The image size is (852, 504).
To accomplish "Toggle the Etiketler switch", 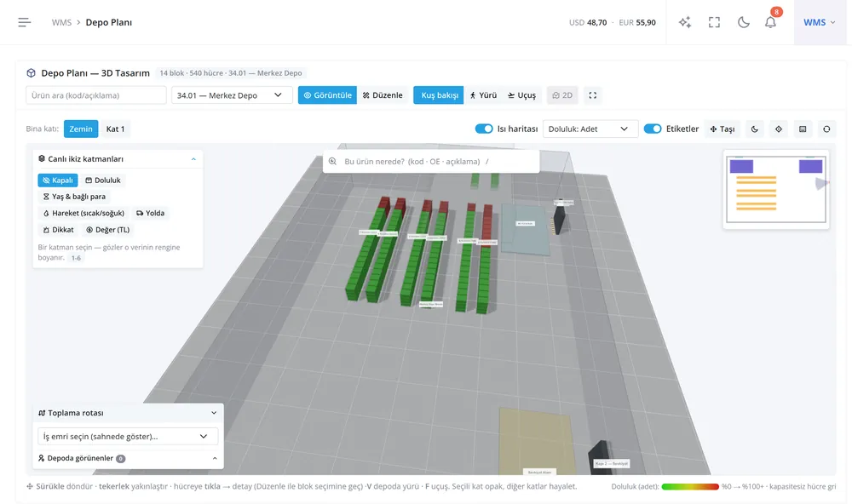I will [x=653, y=129].
